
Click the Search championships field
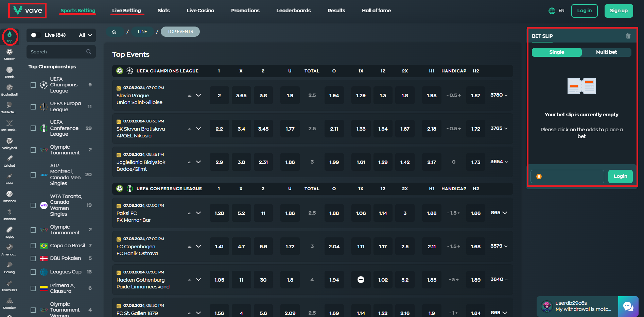point(61,52)
